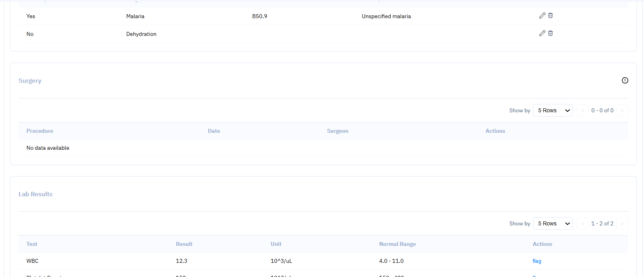Select the Surgery Date column header
This screenshot has width=644, height=277.
214,131
